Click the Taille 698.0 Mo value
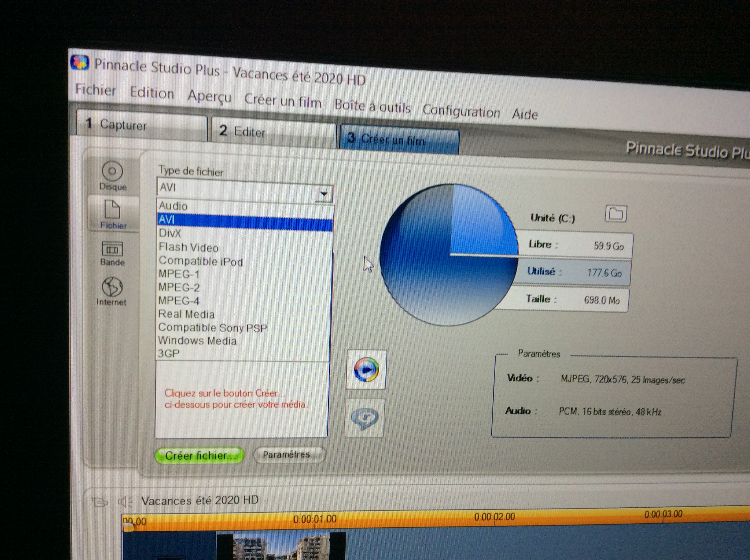 point(602,300)
